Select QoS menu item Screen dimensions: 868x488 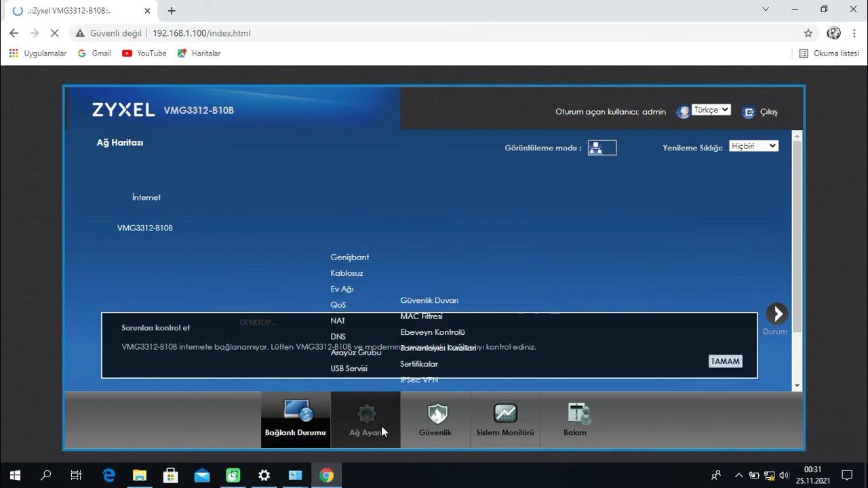tap(338, 305)
